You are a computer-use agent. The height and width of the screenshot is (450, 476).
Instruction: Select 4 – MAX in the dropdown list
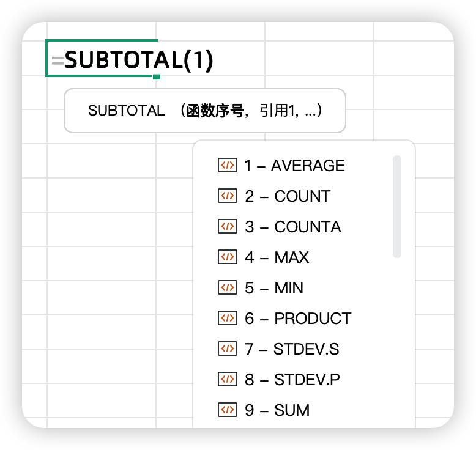pyautogui.click(x=277, y=257)
